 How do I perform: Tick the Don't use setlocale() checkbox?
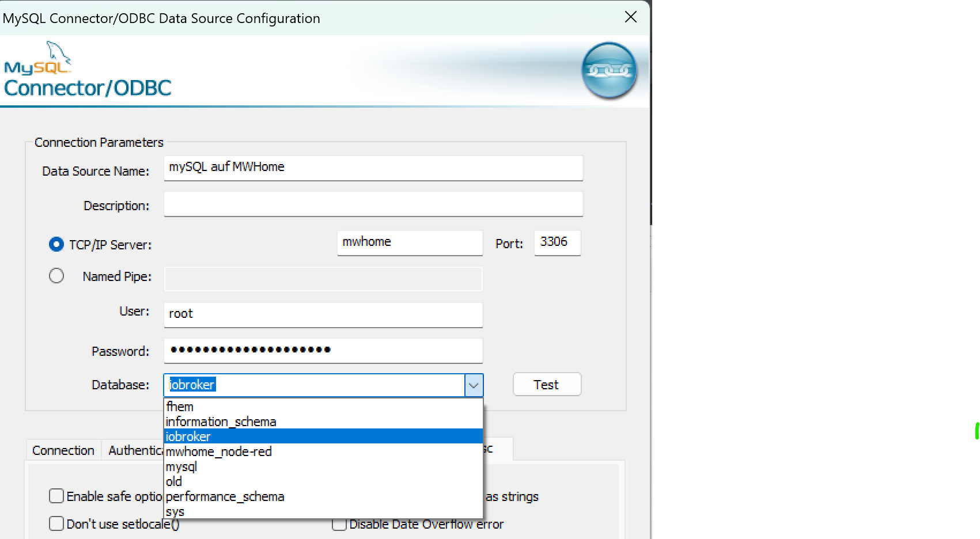click(56, 523)
